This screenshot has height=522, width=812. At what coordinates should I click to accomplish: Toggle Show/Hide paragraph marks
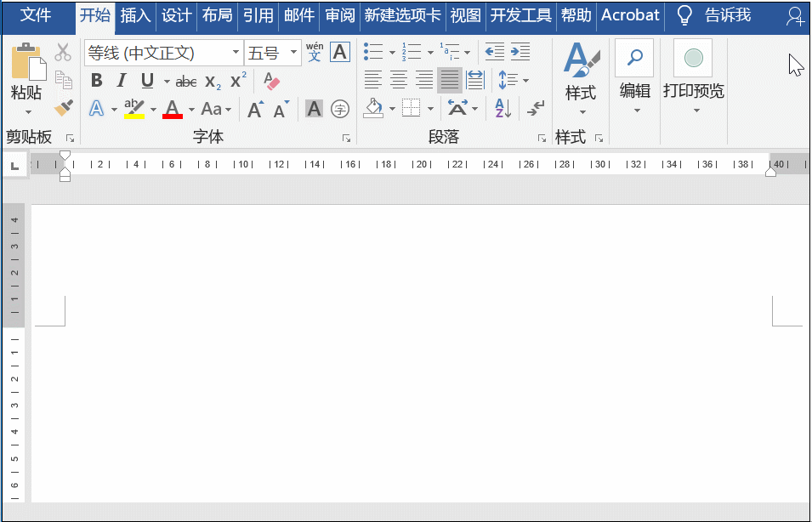[x=535, y=108]
